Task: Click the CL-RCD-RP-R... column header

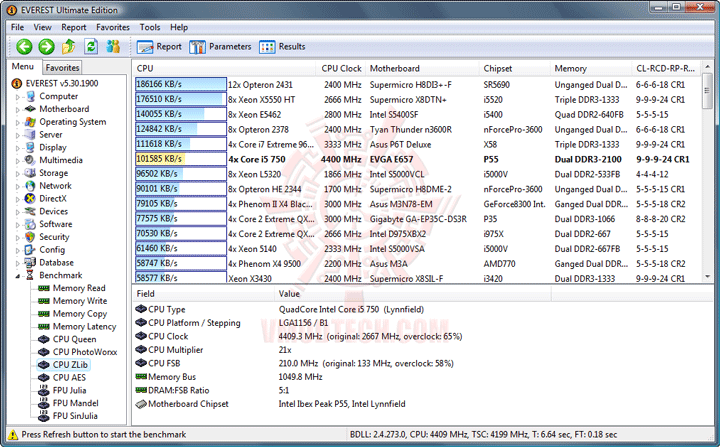Action: (x=667, y=68)
